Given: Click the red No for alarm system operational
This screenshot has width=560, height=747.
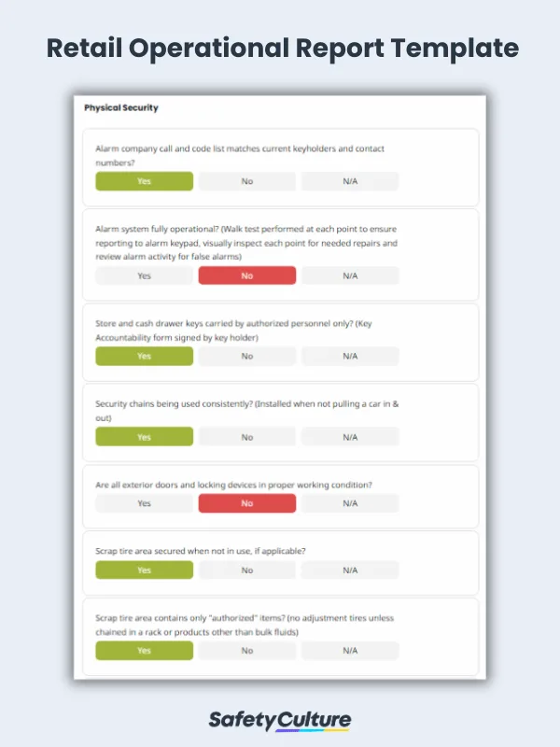Looking at the screenshot, I should 247,275.
